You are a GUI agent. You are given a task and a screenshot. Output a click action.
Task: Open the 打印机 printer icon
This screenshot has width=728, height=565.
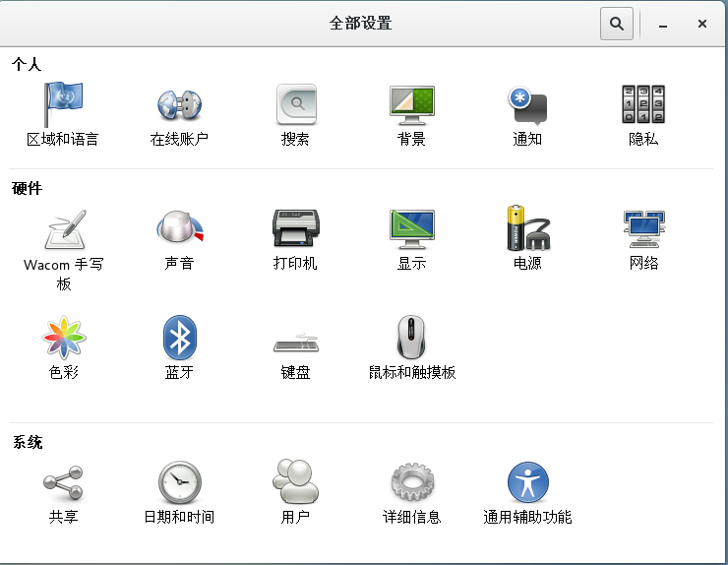[x=296, y=227]
